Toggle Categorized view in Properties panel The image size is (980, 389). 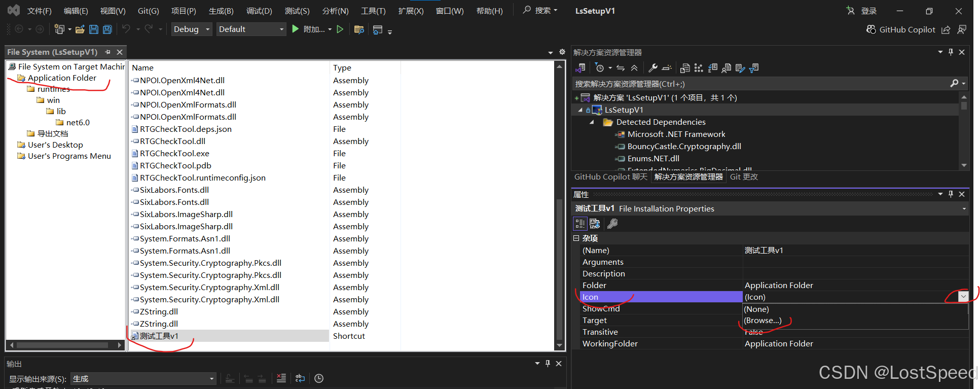tap(580, 224)
